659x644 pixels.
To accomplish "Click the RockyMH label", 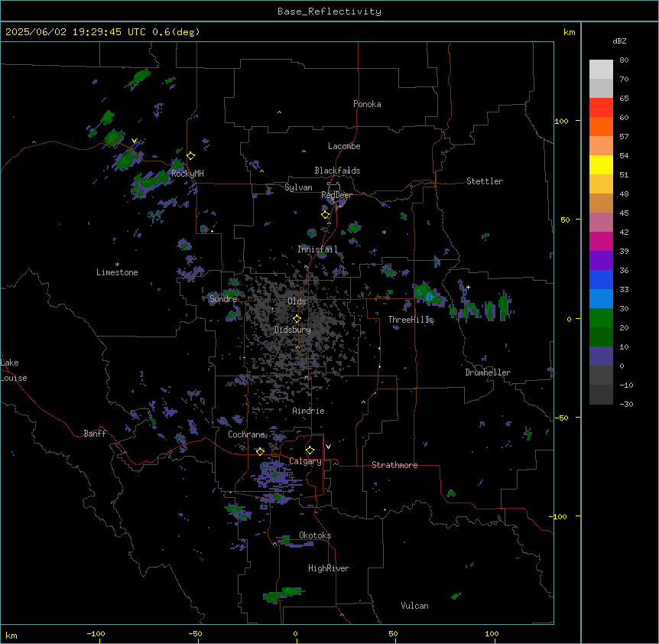I will (187, 174).
